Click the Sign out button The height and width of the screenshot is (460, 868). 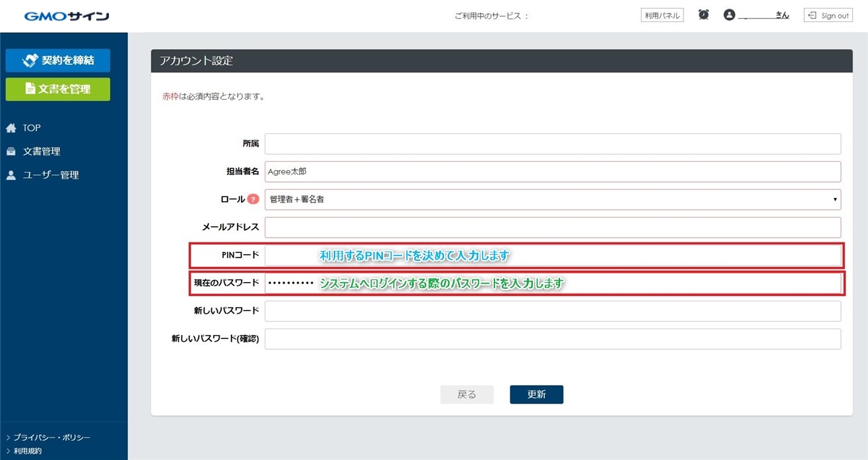828,15
